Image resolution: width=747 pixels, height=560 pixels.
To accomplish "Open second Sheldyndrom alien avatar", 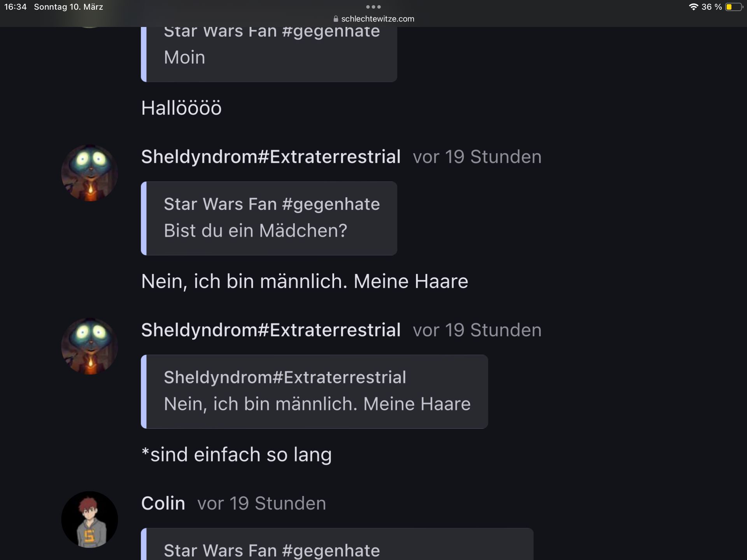I will point(89,346).
